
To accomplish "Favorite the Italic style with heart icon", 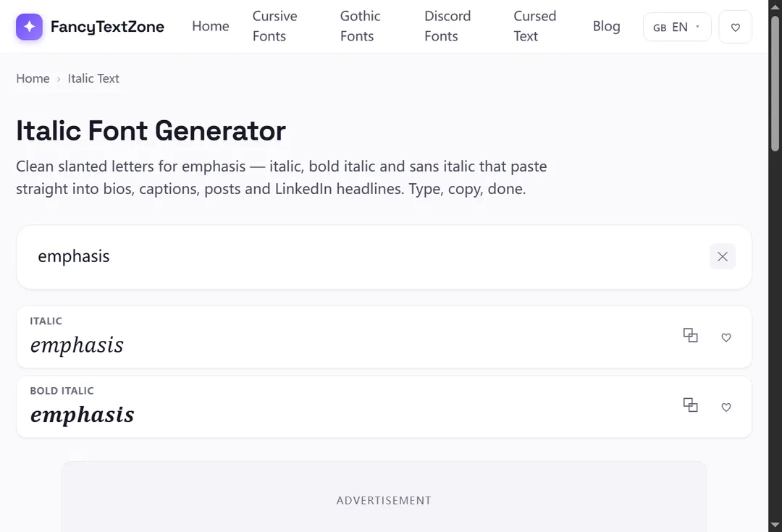I will [x=726, y=337].
